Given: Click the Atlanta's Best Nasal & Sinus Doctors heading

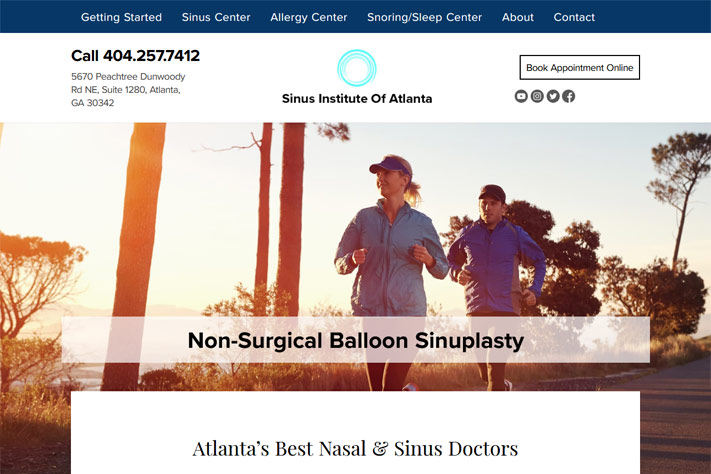Looking at the screenshot, I should tap(355, 449).
